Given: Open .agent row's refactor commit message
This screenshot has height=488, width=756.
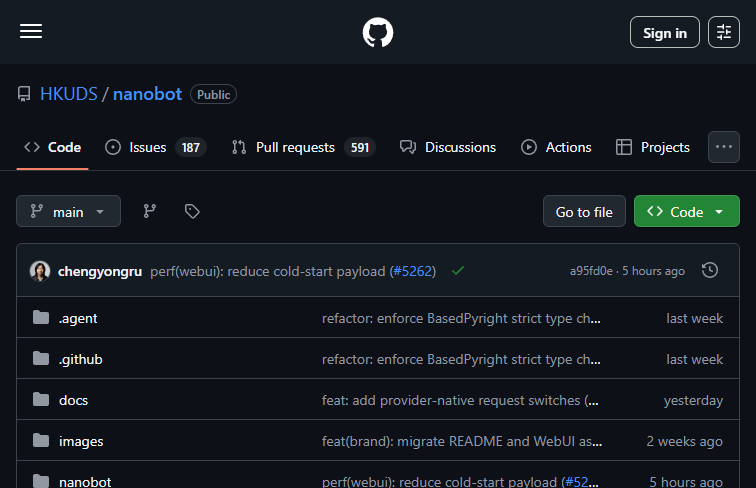Looking at the screenshot, I should pos(461,318).
